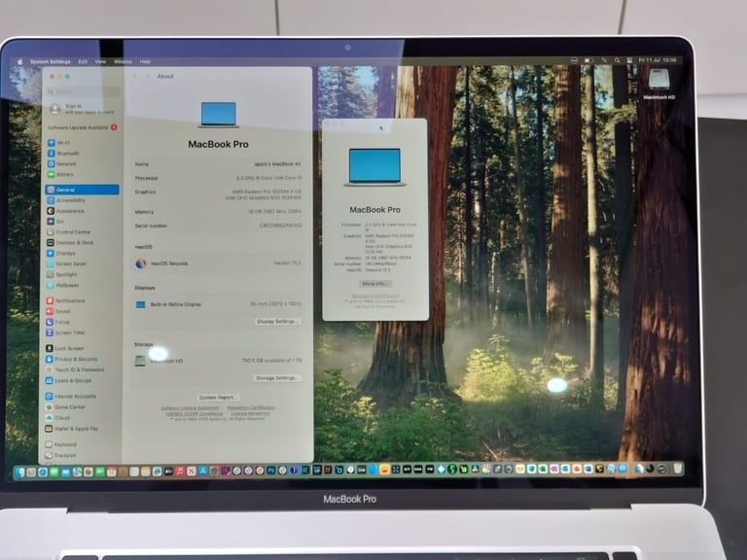Click the Display Settings… button
This screenshot has width=747, height=560.
tap(278, 322)
